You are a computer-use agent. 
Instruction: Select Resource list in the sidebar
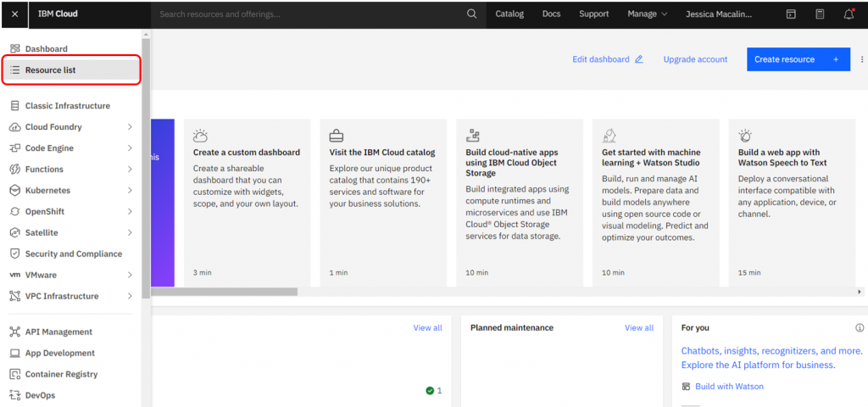[71, 70]
